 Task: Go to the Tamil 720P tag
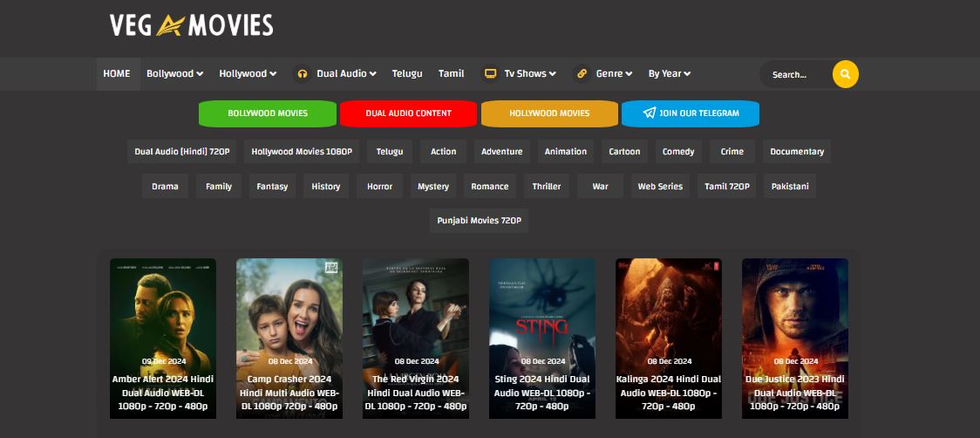[726, 187]
